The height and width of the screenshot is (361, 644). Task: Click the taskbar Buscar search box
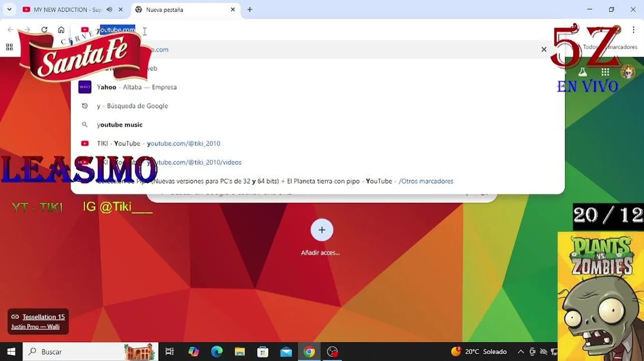90,351
